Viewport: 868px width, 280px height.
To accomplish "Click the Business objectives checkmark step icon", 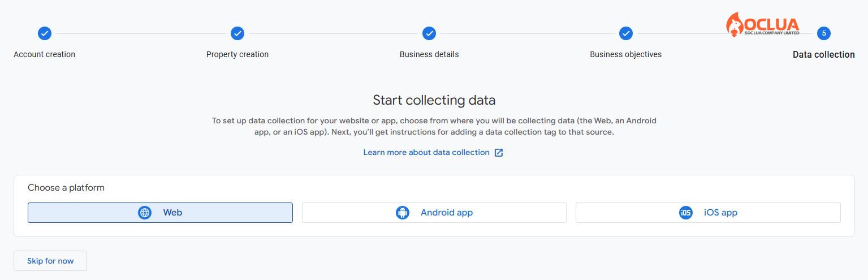I will (x=625, y=33).
